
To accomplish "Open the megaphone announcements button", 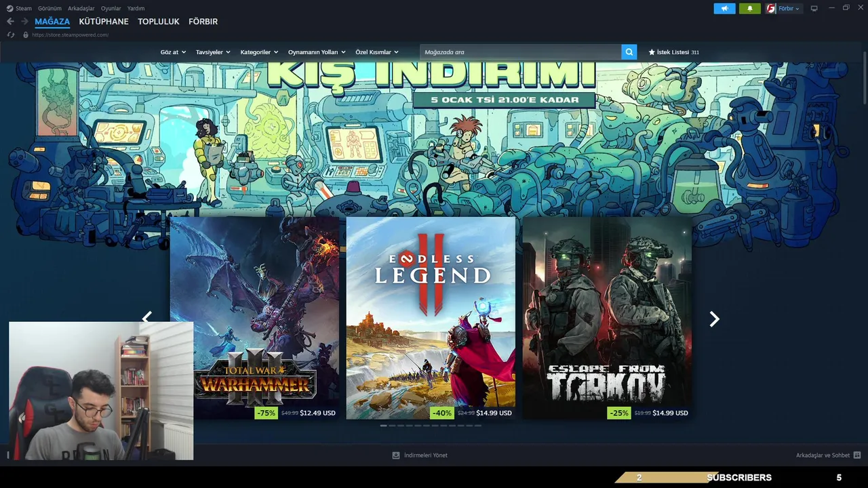I will pyautogui.click(x=724, y=8).
